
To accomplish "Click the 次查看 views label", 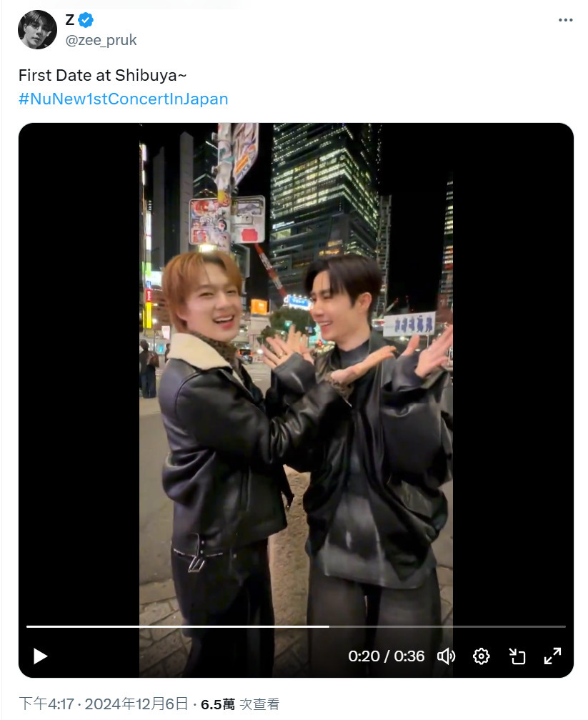I will coord(259,704).
